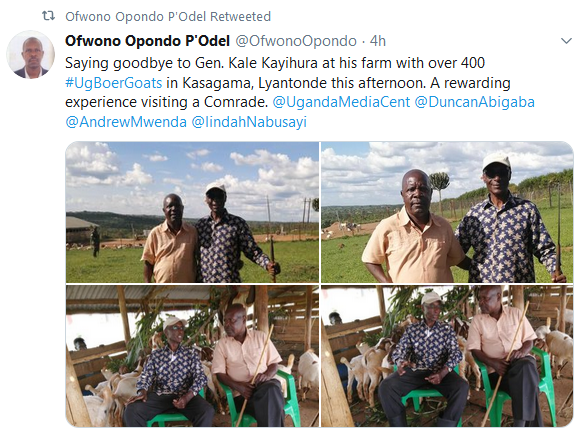Open Ofwono Opondo's profile avatar picture
Viewport: 588px width, 439px height.
[31, 54]
